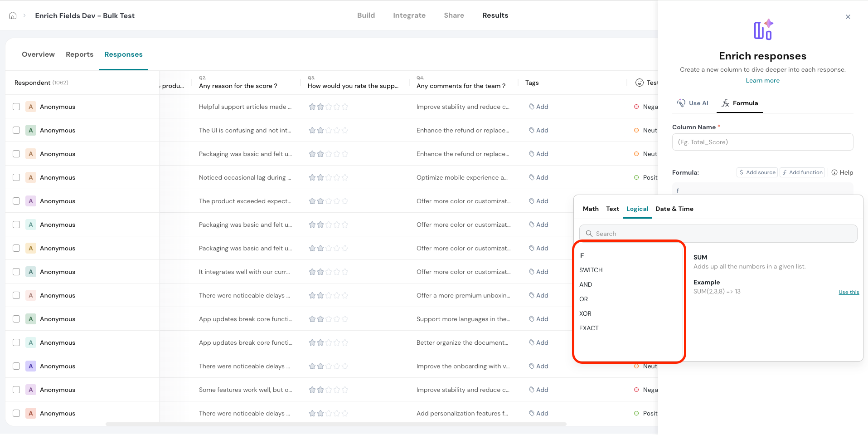Click the Help info icon

coord(834,172)
